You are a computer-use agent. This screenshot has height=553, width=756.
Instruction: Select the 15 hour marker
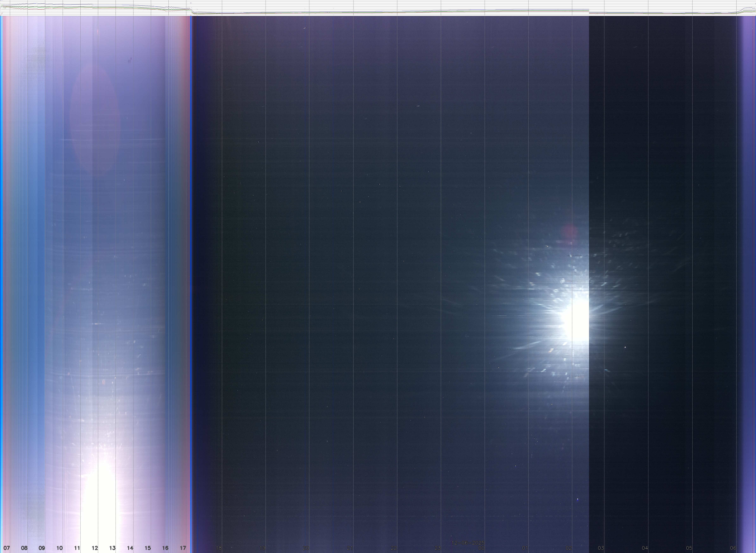(148, 548)
